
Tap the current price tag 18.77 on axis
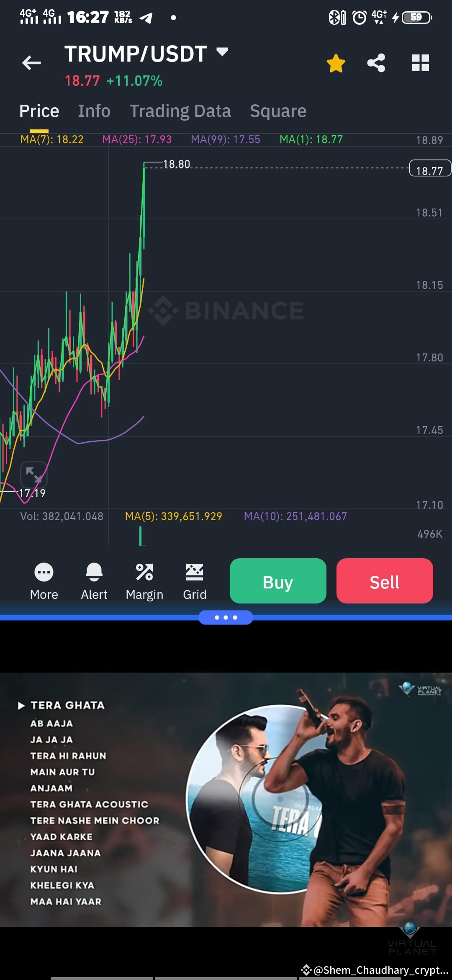pos(430,169)
